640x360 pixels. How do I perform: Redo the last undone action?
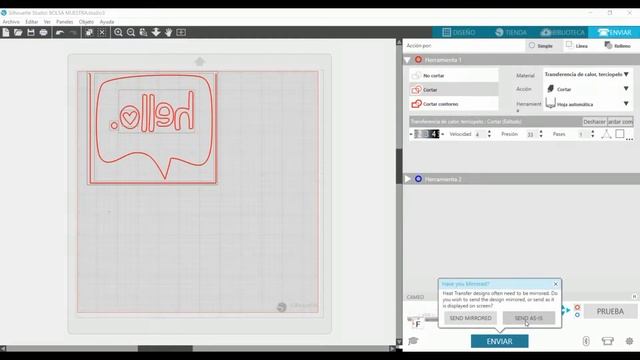click(x=73, y=33)
